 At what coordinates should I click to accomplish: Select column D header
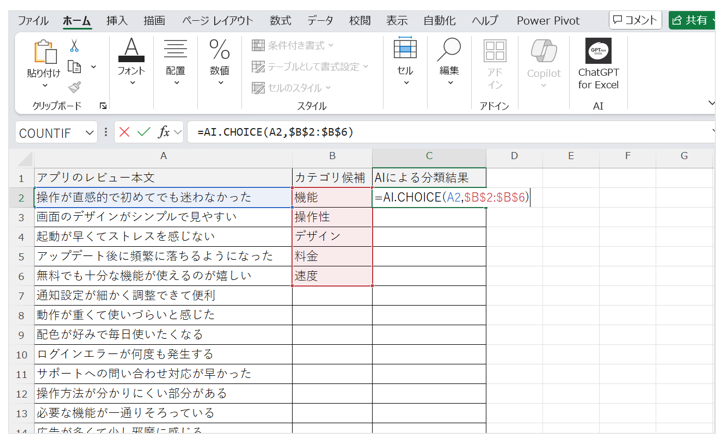pyautogui.click(x=514, y=156)
